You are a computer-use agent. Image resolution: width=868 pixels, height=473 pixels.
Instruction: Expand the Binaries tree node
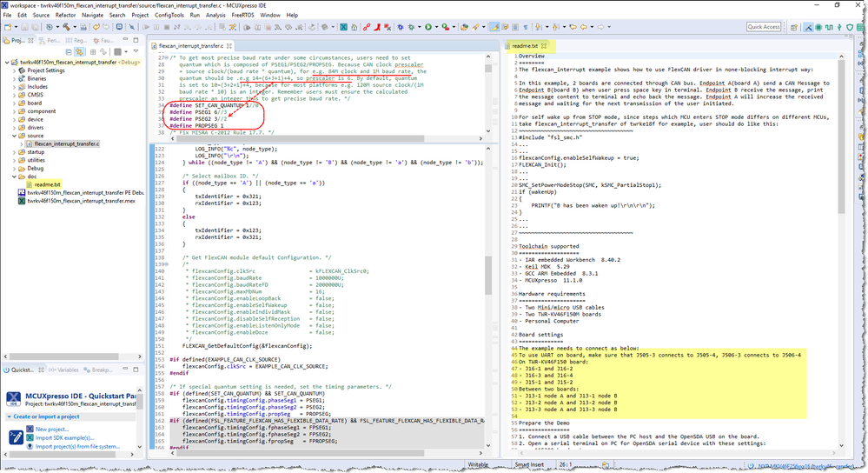pyautogui.click(x=15, y=78)
